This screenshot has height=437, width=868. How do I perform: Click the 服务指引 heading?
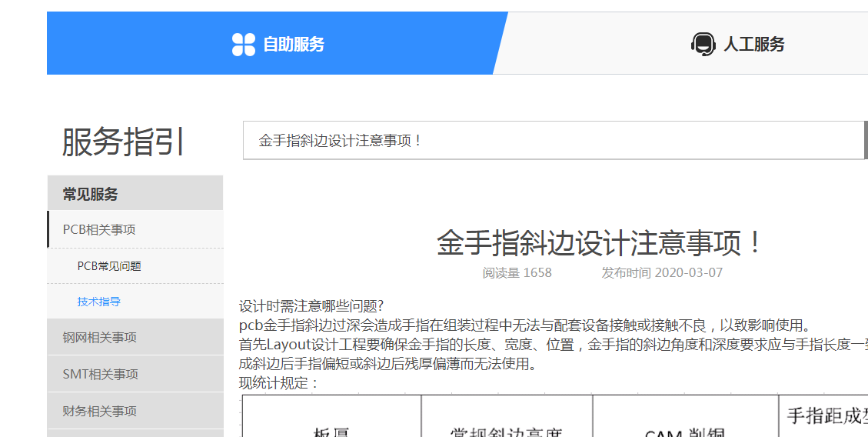click(123, 142)
